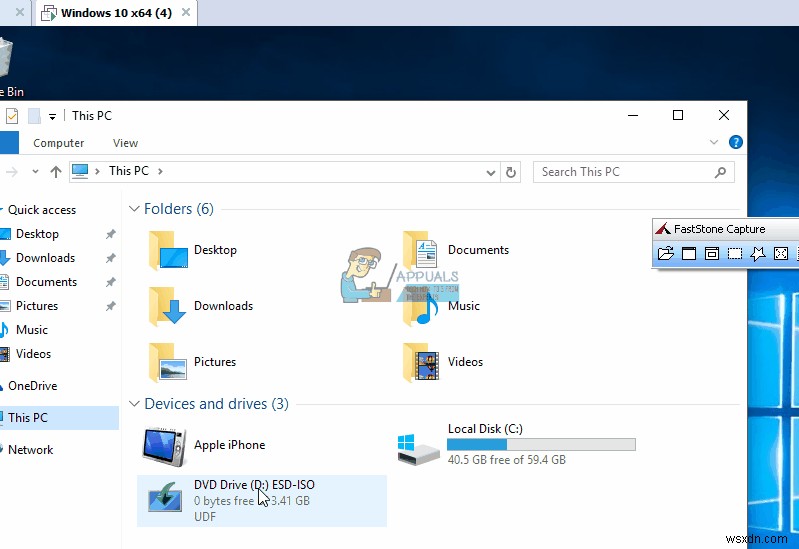This screenshot has height=549, width=799.
Task: Unpin Documents using its pin icon
Action: 110,282
